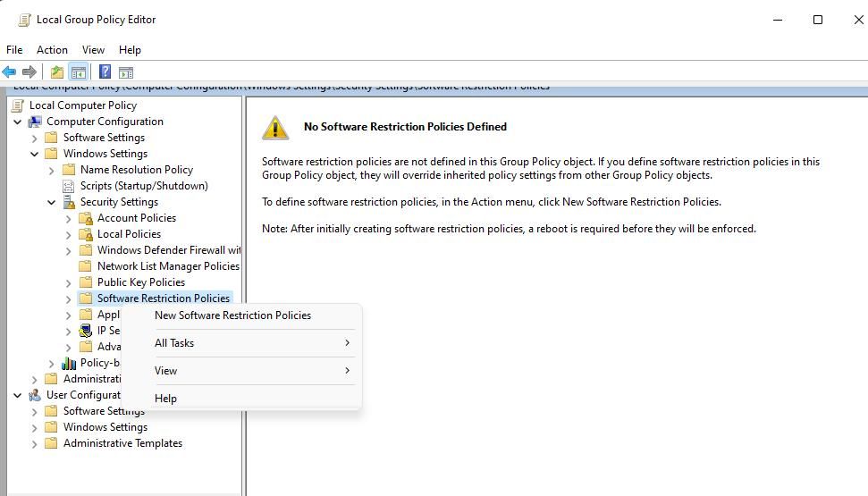Click the Back arrow toolbar icon
This screenshot has width=868, height=496.
[x=9, y=71]
